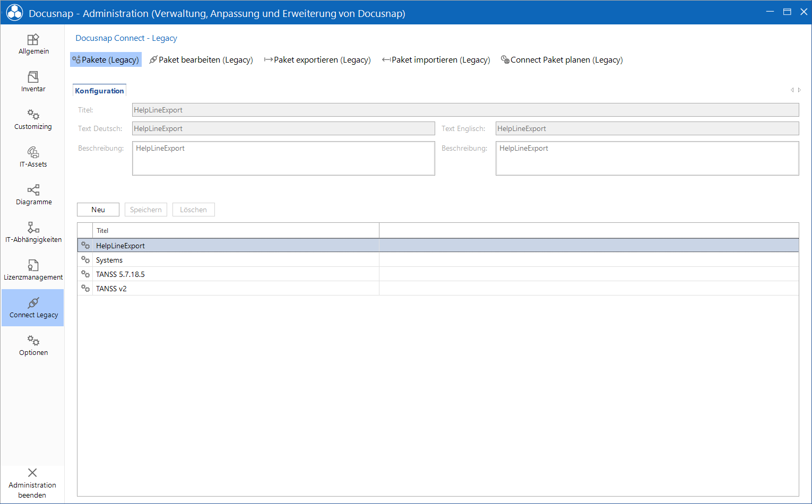Viewport: 812px width, 504px height.
Task: Open Lizenzmanagement in the sidebar
Action: tap(33, 270)
